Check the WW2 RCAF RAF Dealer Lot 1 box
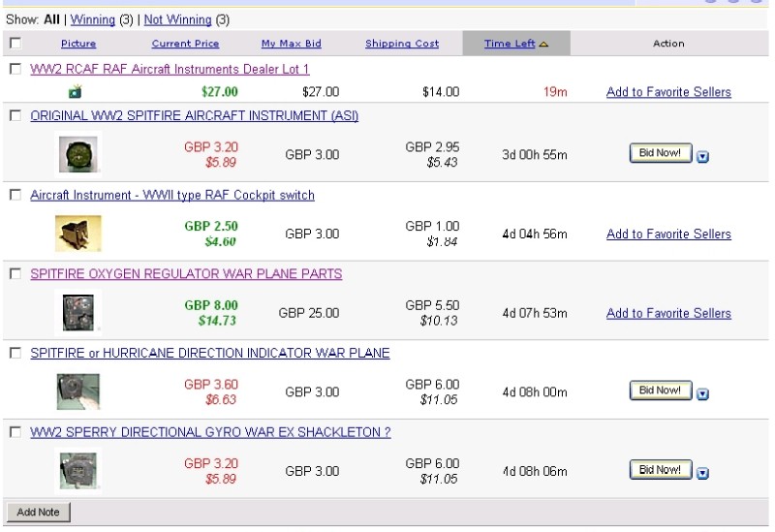This screenshot has width=775, height=532. click(15, 69)
